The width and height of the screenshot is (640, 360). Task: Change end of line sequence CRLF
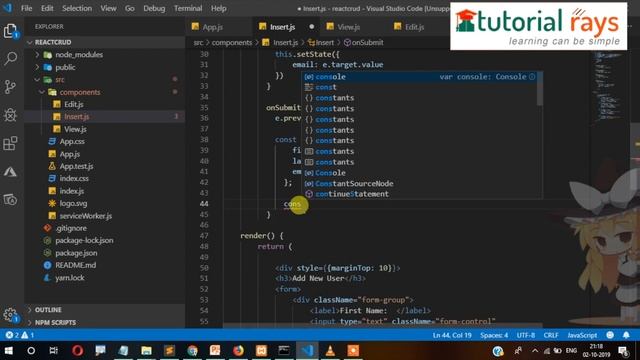[551, 335]
